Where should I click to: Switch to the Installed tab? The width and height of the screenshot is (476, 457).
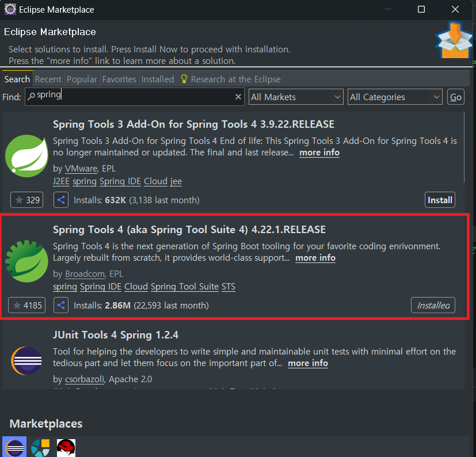[158, 79]
